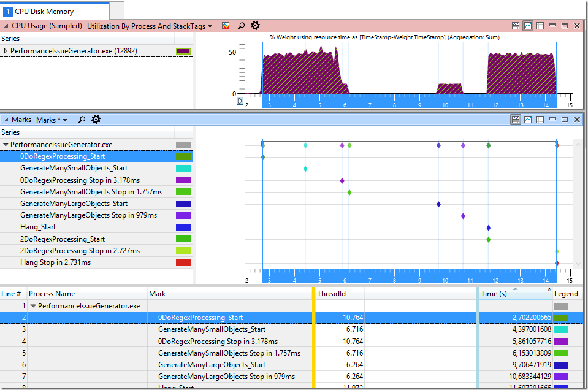Show table only view for CPU Usage
The height and width of the screenshot is (390, 588).
(x=540, y=26)
